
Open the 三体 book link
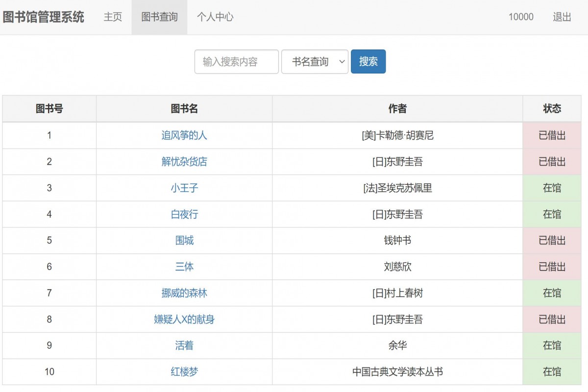[x=184, y=267]
